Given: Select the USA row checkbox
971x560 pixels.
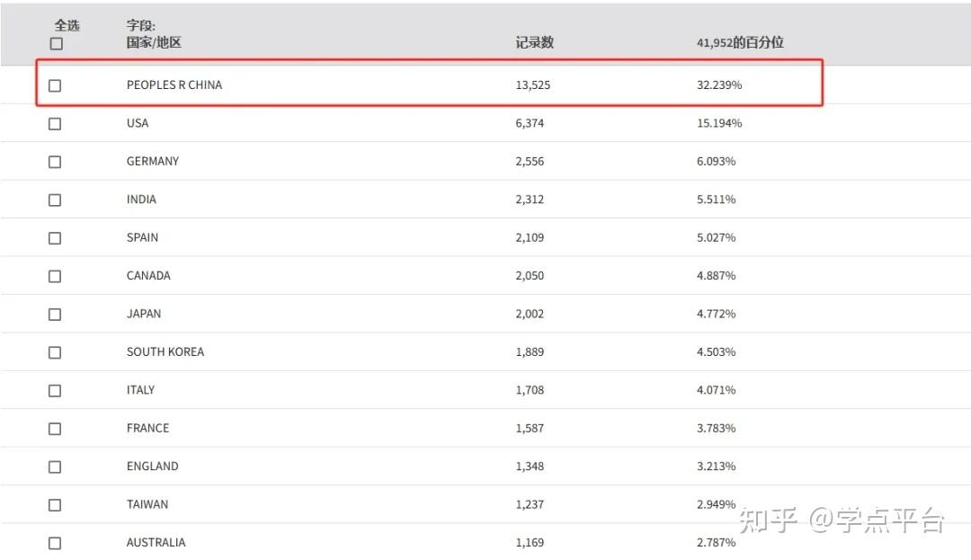Looking at the screenshot, I should coord(55,123).
